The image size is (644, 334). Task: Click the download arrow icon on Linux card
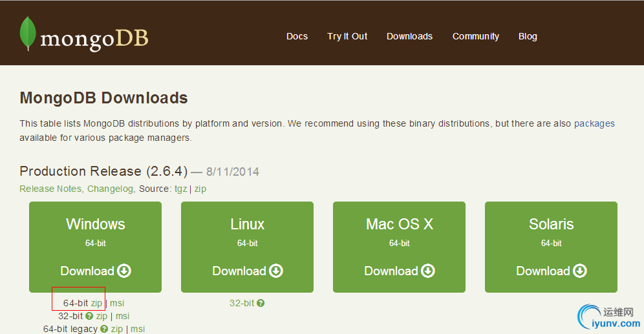point(276,271)
